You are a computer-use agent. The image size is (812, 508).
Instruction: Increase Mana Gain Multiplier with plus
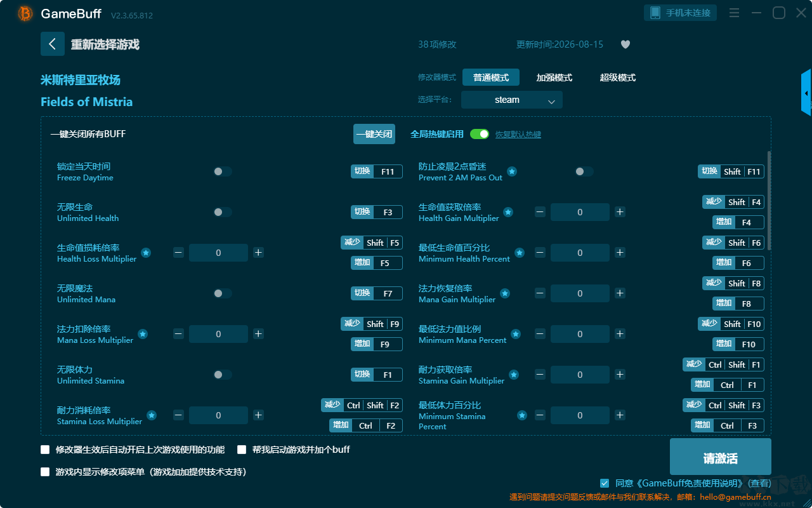click(x=620, y=293)
